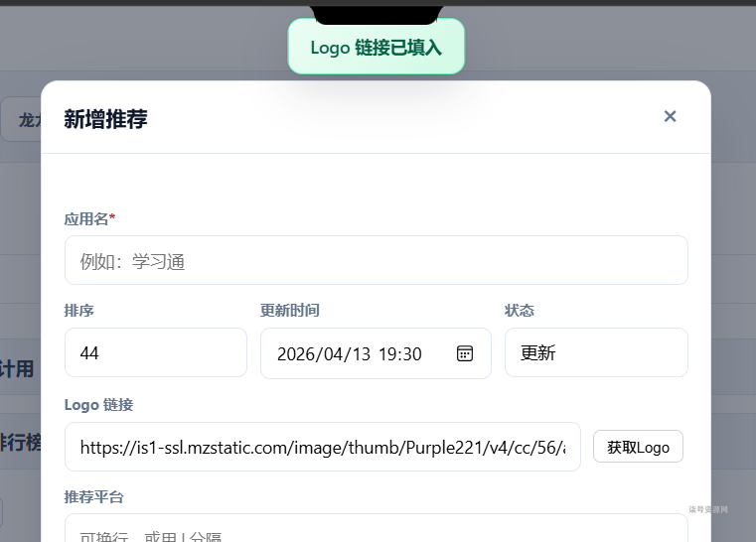This screenshot has height=542, width=756.
Task: Click the 推荐平台 label
Action: click(94, 496)
